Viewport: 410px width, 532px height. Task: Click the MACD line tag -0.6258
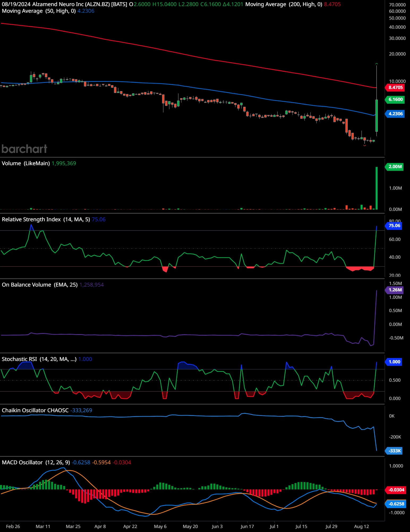click(396, 504)
